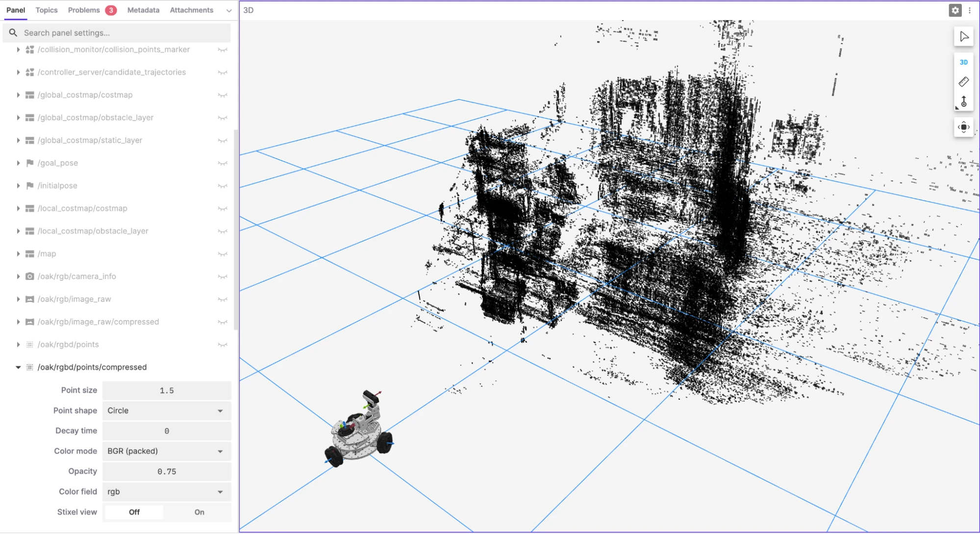Expand the /map topic row
This screenshot has height=534, width=980.
coord(18,254)
